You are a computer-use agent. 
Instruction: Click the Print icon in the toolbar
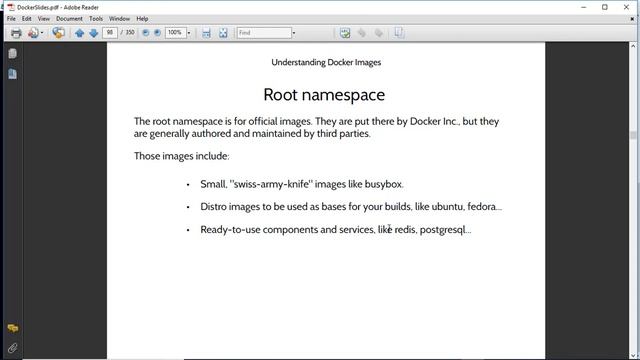click(16, 33)
